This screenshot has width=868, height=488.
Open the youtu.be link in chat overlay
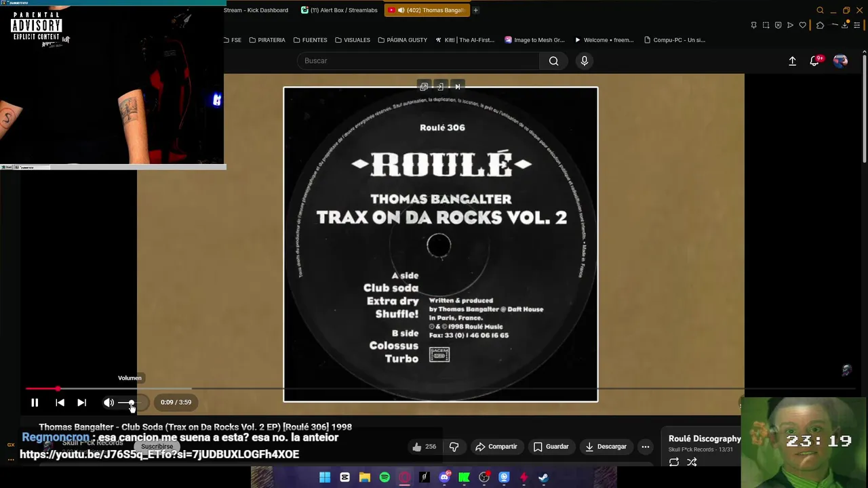pos(159,454)
